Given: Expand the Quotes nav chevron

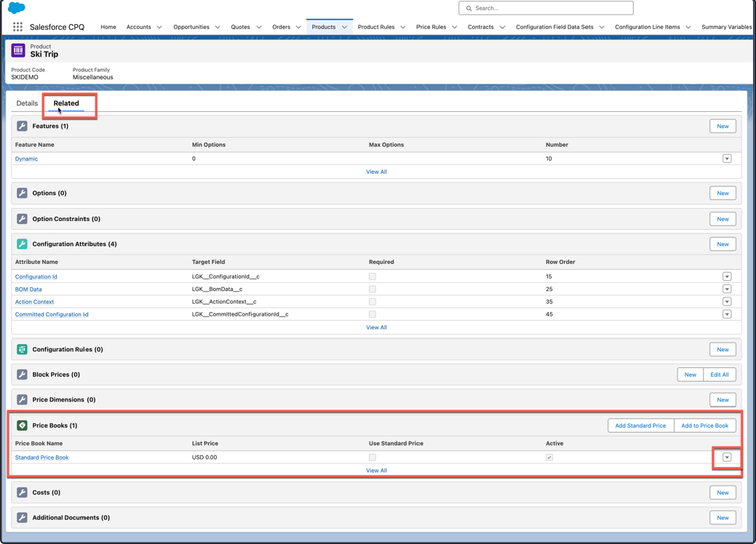Looking at the screenshot, I should [259, 27].
